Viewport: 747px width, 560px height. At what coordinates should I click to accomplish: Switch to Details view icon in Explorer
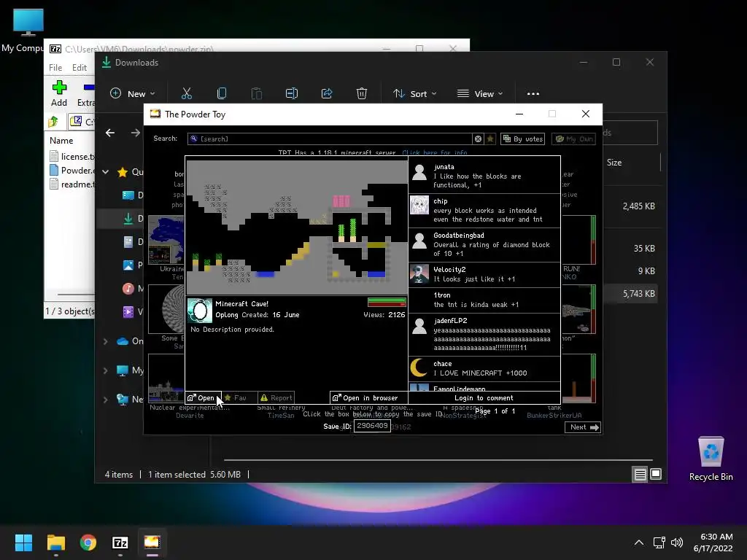tap(640, 474)
